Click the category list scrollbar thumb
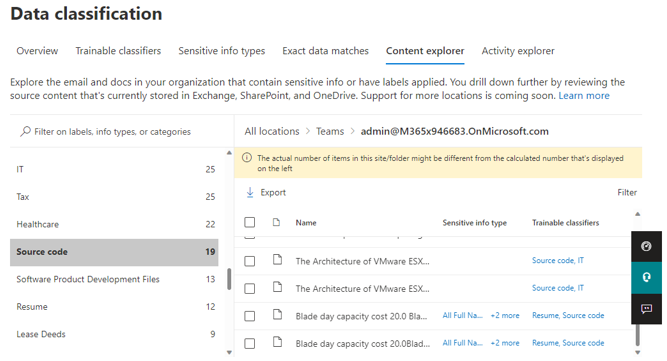The height and width of the screenshot is (361, 667). coord(229,279)
